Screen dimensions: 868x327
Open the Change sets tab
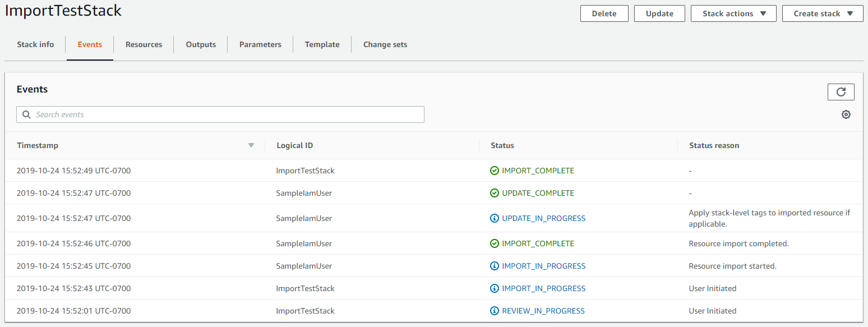coord(385,44)
